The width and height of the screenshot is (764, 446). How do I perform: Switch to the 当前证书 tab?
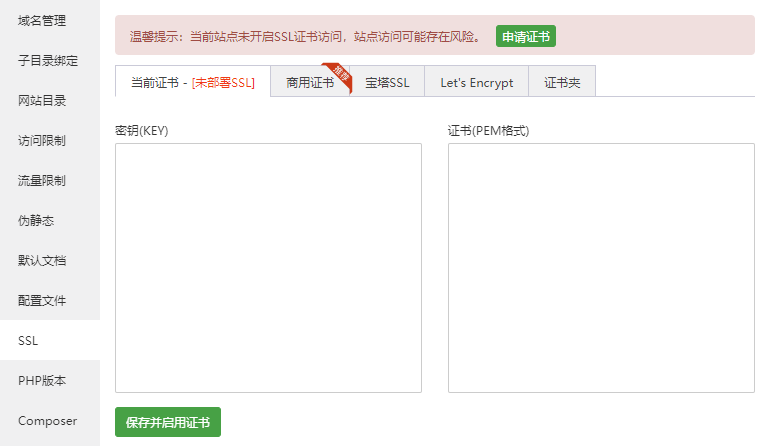click(192, 82)
